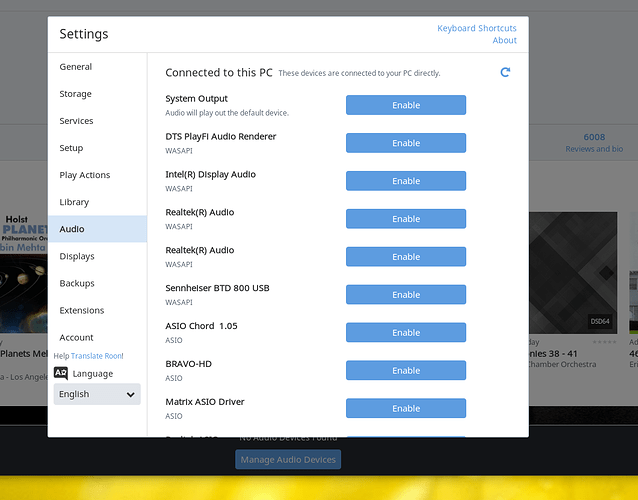Viewport: 638px width, 500px height.
Task: Select the Play Actions tab
Action: 97,175
